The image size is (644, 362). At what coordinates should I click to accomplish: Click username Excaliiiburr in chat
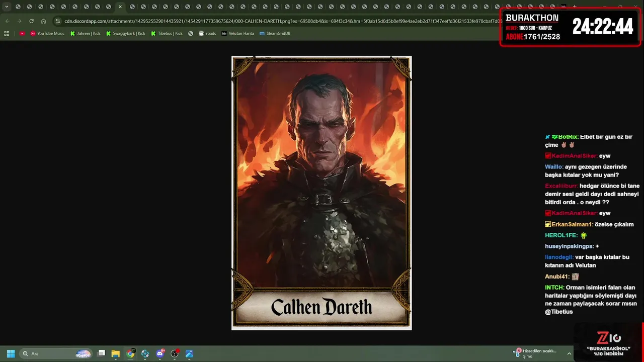562,186
